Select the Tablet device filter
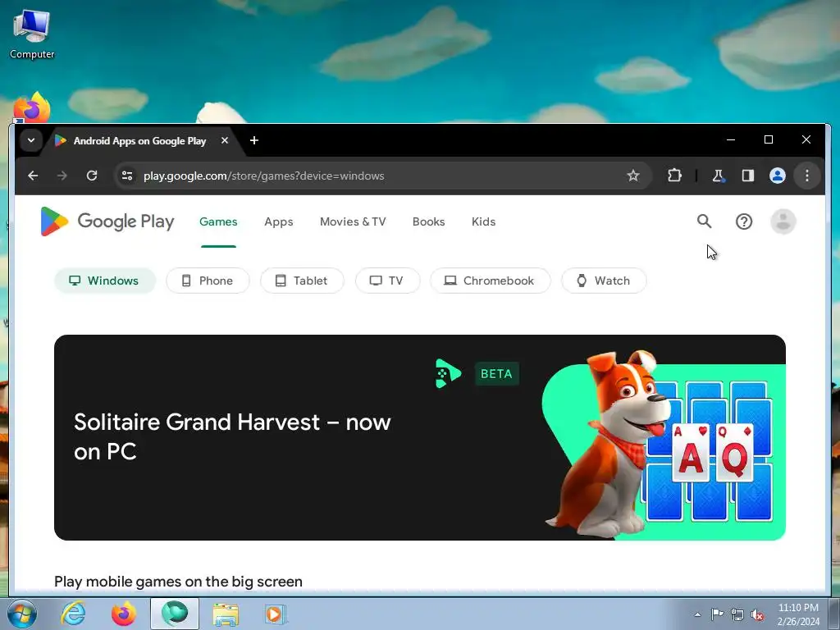This screenshot has height=630, width=840. [302, 281]
